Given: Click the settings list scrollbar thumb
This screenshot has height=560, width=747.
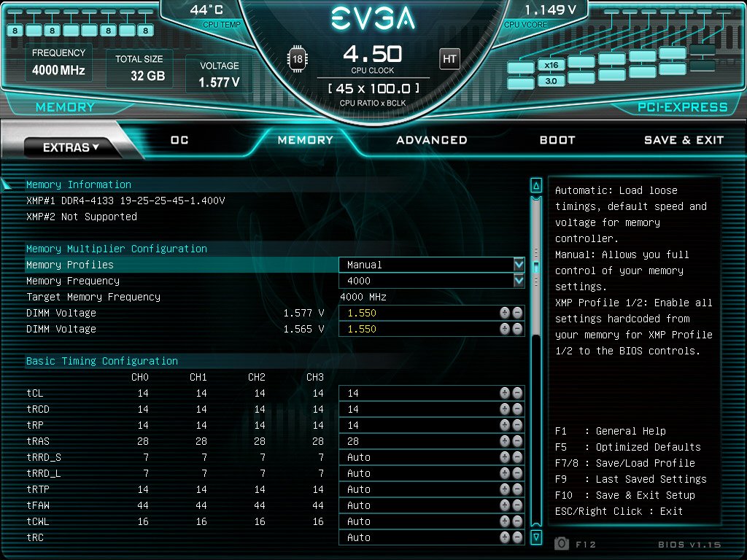Looking at the screenshot, I should 536,267.
